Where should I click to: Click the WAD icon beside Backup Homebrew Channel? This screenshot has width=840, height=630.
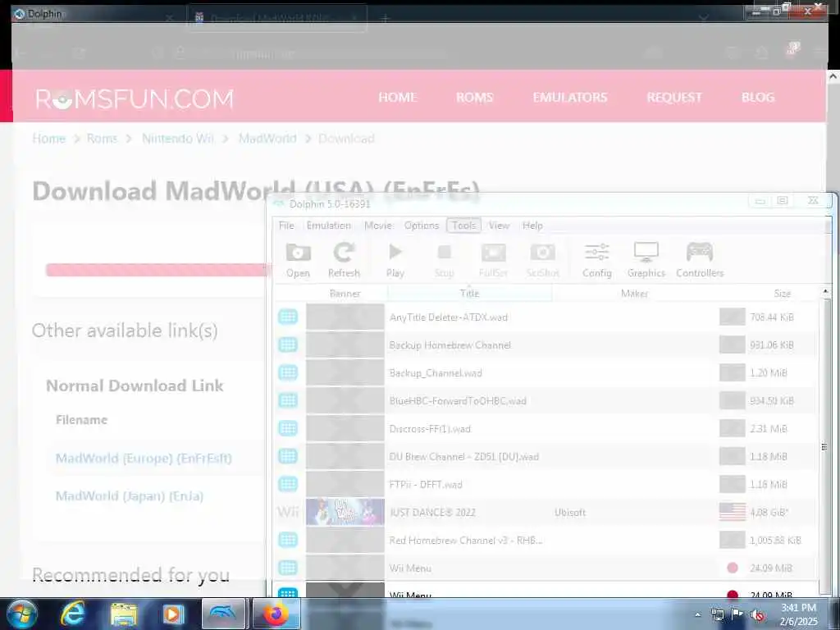pyautogui.click(x=288, y=345)
